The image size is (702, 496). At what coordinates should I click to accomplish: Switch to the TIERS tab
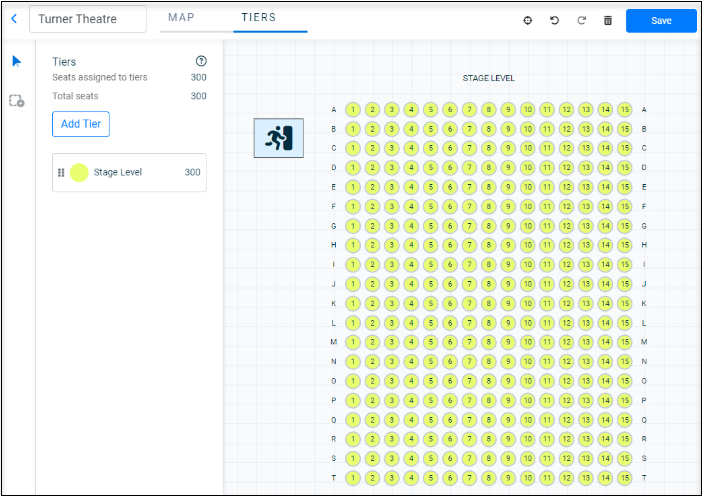click(259, 17)
